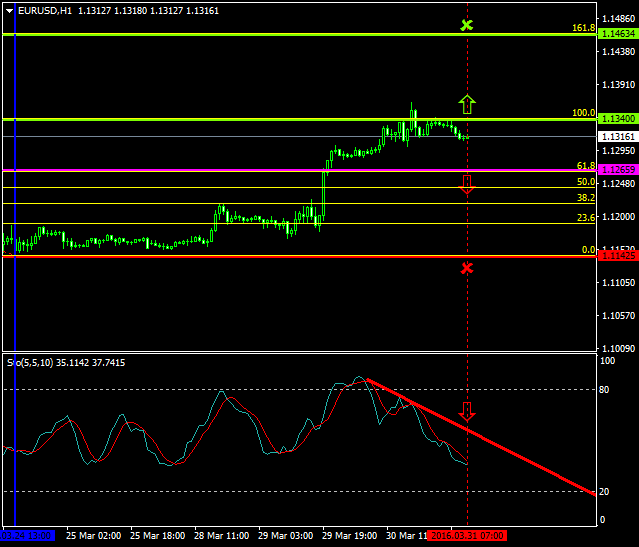Viewport: 639px width, 547px height.
Task: Select the red down arrow in the Stochastic panel
Action: click(466, 411)
